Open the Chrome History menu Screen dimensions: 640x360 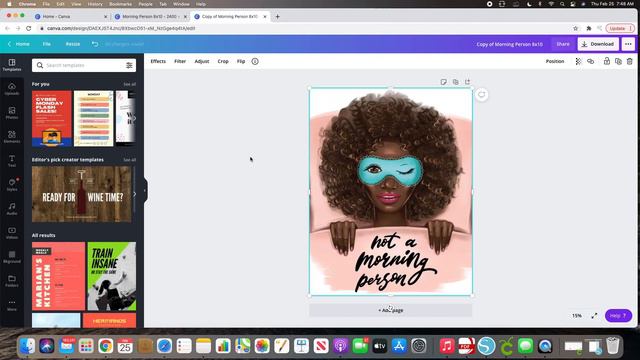click(95, 4)
